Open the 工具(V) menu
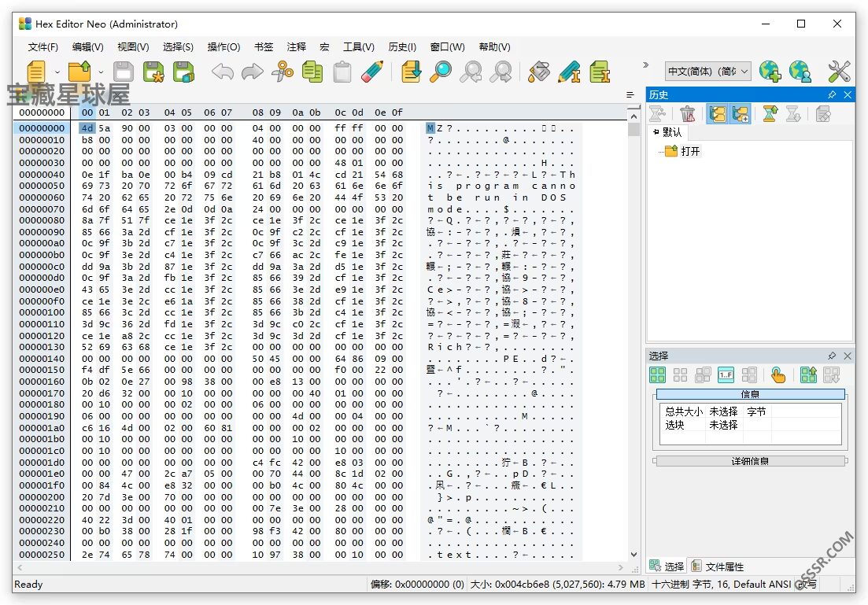 coord(359,47)
